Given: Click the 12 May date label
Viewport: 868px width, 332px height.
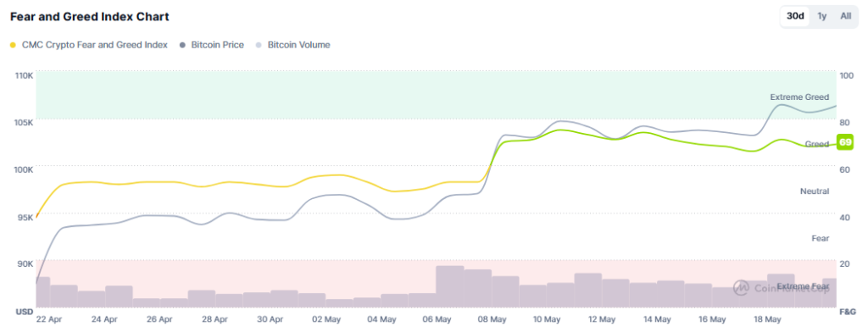Looking at the screenshot, I should coord(602,320).
